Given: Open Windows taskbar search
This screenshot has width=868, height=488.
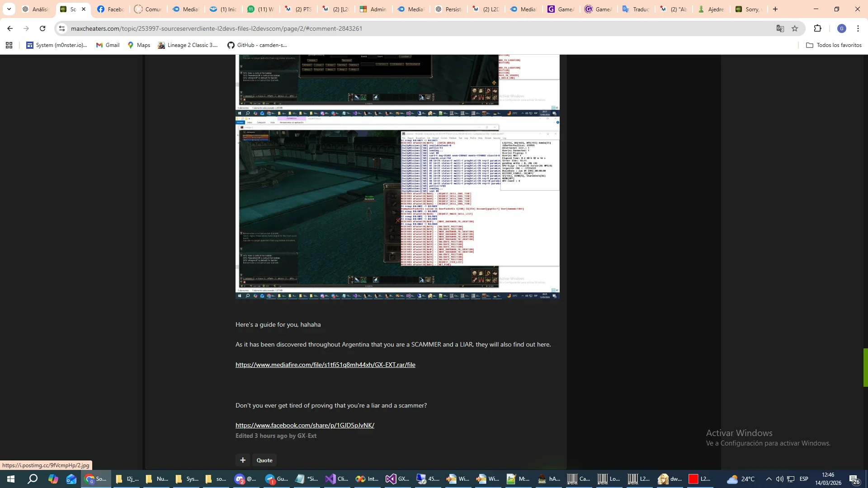Looking at the screenshot, I should (33, 479).
